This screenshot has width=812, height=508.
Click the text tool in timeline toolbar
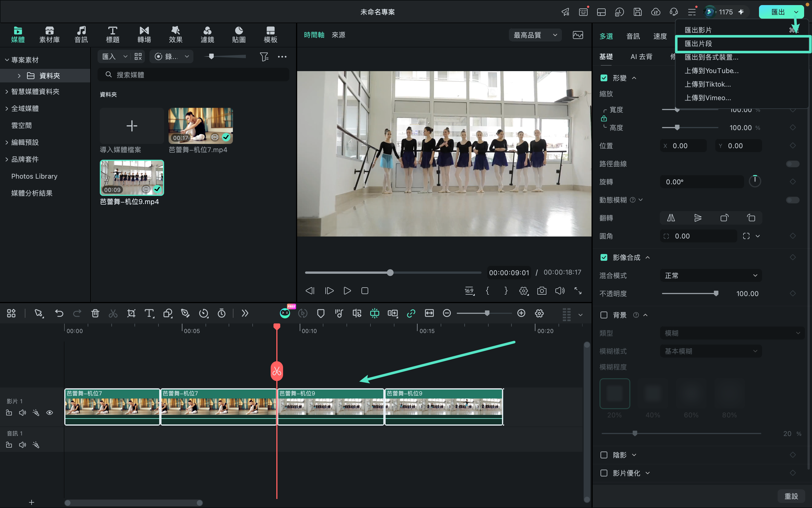tap(149, 314)
